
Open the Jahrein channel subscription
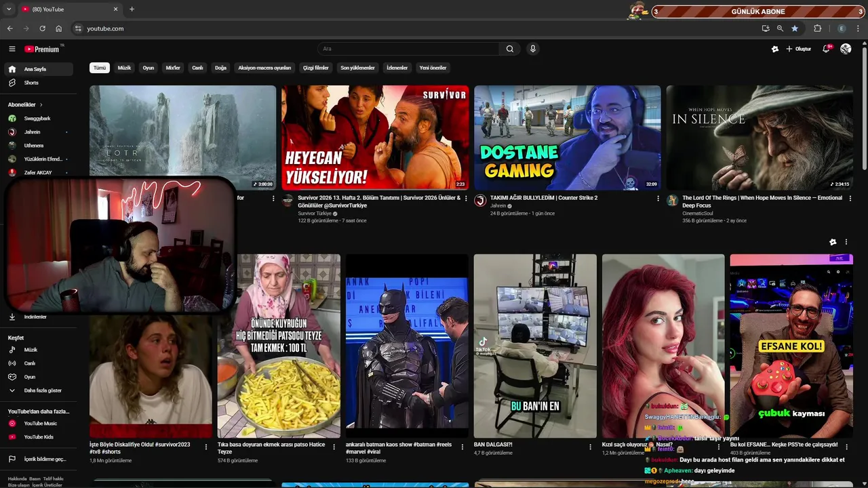[39, 132]
